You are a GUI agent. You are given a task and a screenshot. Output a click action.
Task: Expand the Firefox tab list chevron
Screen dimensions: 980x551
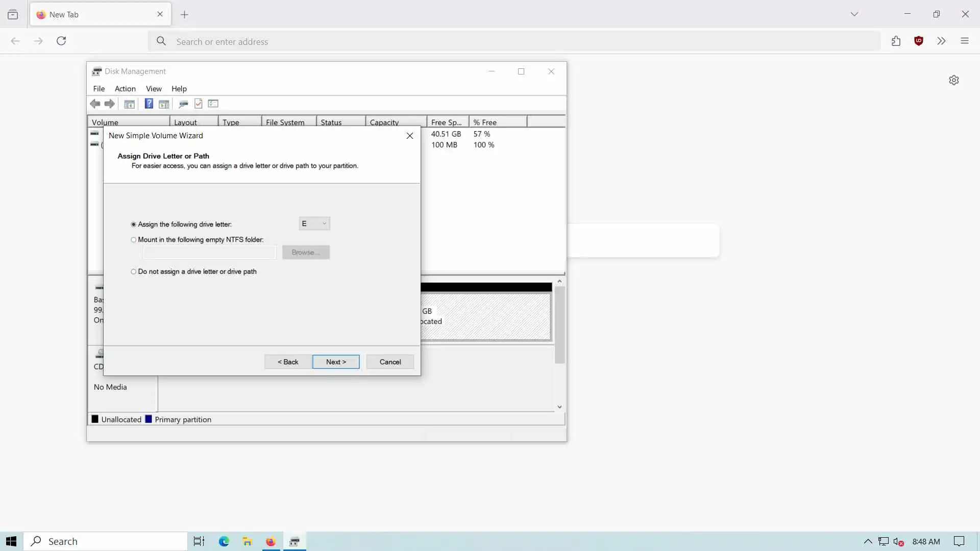854,14
